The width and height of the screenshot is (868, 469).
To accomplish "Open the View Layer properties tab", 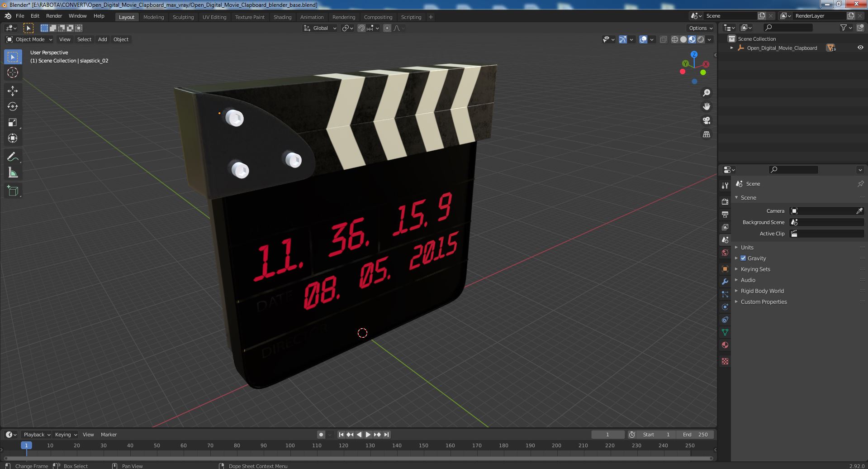I will click(x=725, y=227).
